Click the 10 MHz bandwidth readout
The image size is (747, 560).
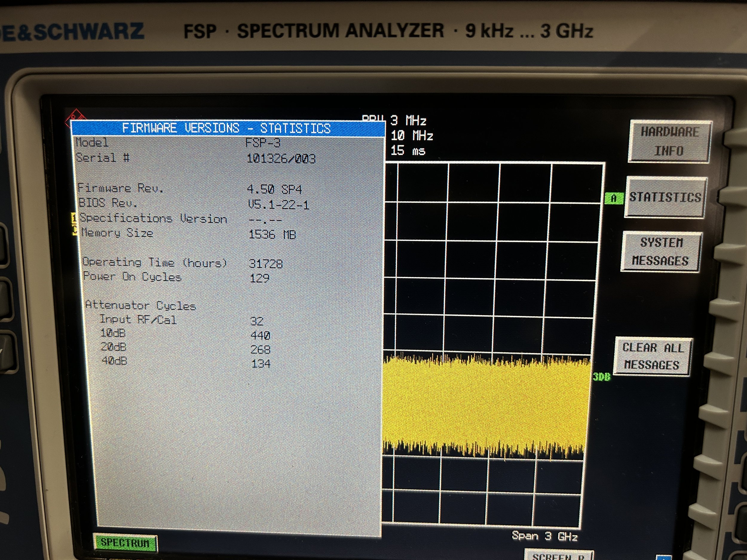coord(412,136)
